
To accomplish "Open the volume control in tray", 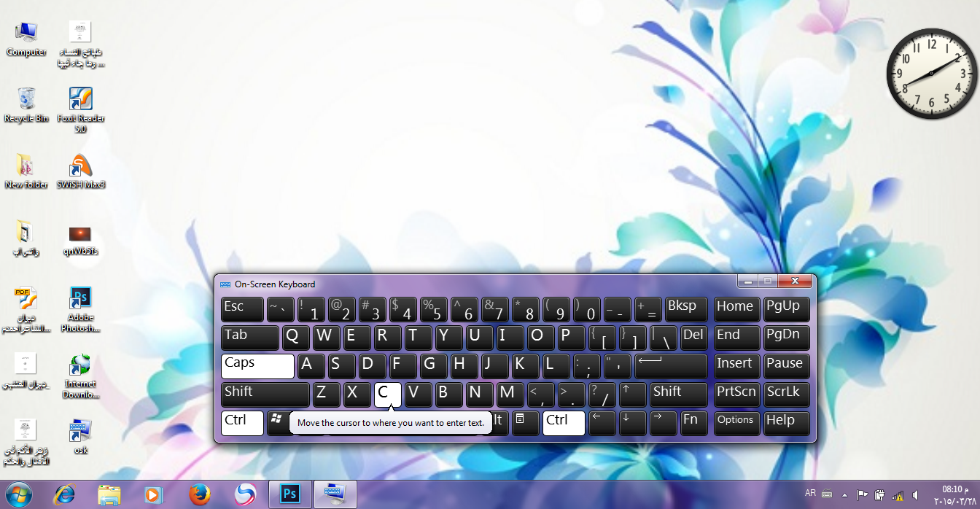I will pos(915,494).
